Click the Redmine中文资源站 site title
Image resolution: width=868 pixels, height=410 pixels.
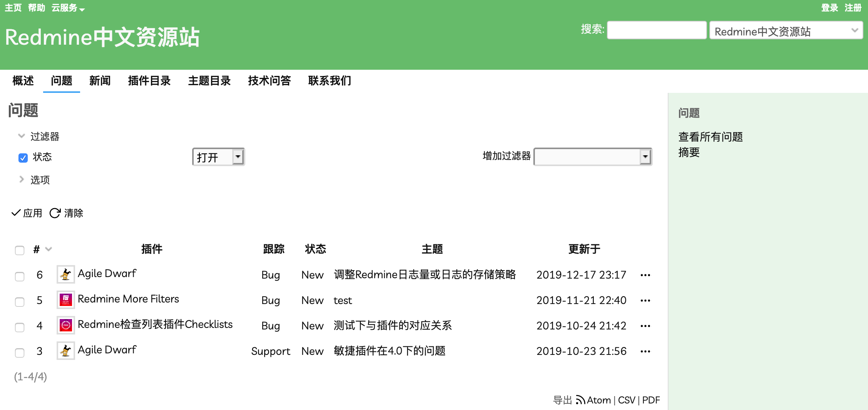(102, 37)
